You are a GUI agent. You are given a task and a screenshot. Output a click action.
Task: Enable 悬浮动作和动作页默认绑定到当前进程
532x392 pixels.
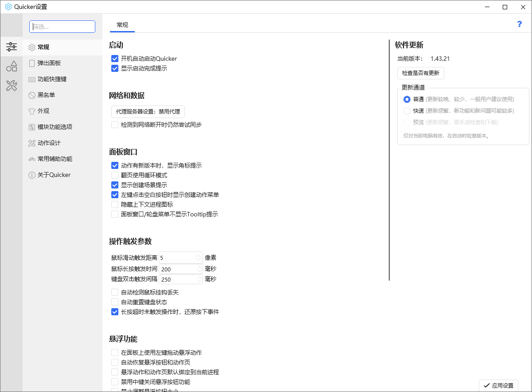click(115, 372)
